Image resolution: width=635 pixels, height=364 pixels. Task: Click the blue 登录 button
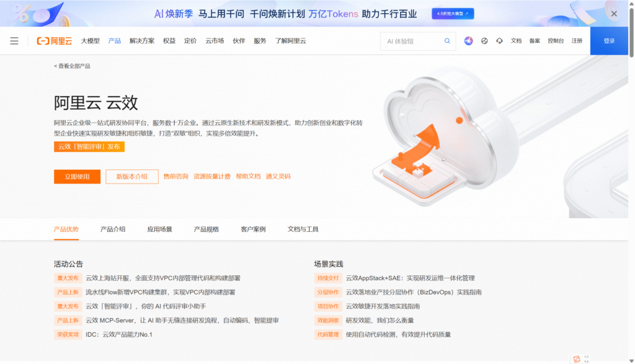click(610, 41)
